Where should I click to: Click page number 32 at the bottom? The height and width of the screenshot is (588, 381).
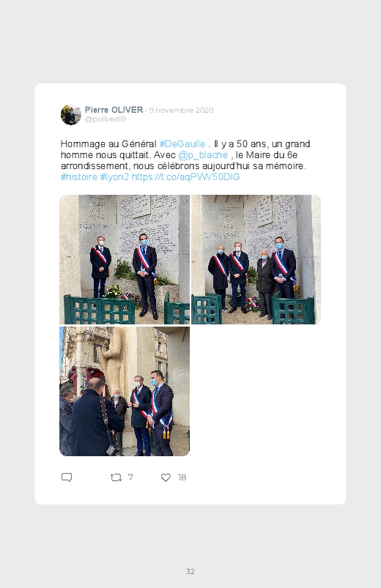[190, 571]
